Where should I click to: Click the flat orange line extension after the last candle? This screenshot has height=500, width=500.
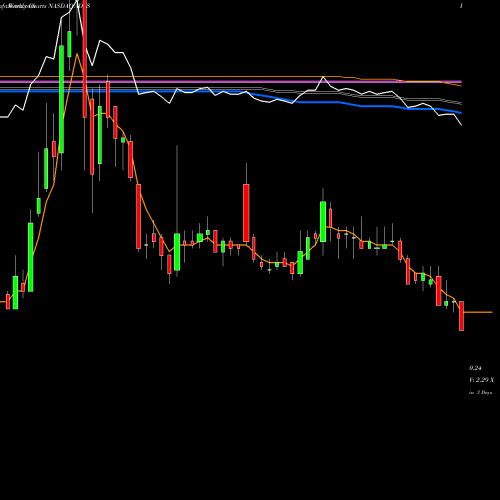[x=478, y=312]
